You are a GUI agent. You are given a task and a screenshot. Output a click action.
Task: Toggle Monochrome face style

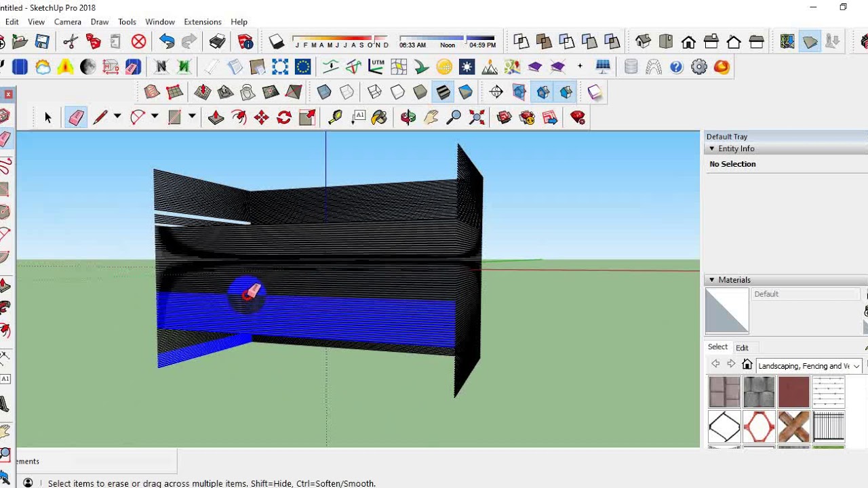tap(465, 92)
